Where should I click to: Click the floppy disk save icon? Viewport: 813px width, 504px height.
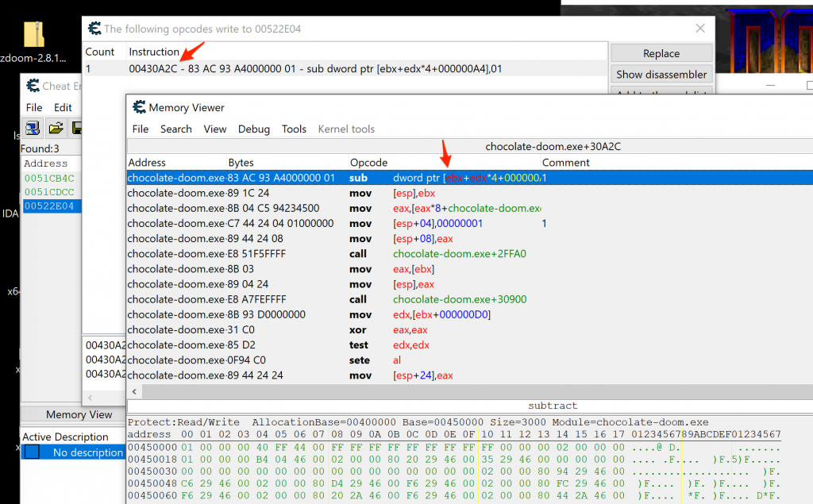coord(77,128)
